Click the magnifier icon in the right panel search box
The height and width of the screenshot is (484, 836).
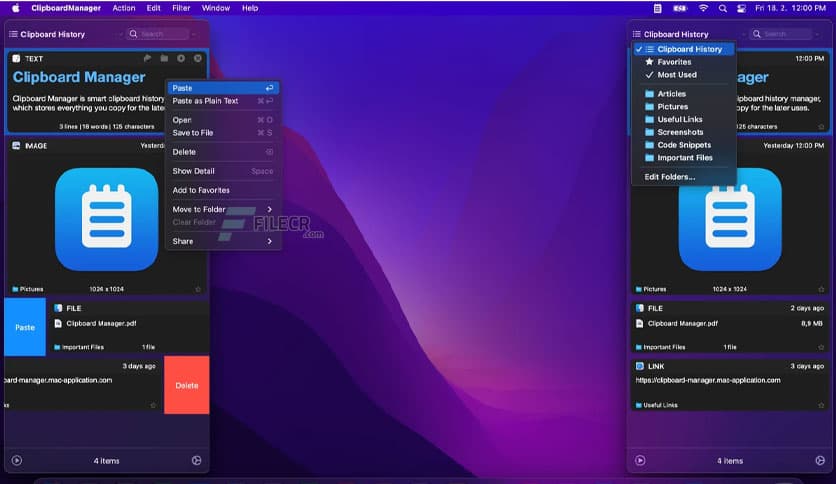pyautogui.click(x=757, y=34)
